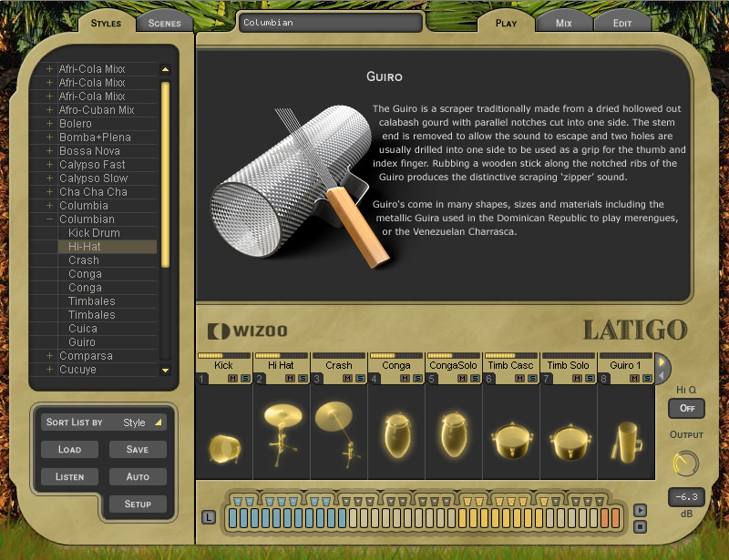Enable the Auto button
Screen dimensions: 729x560
(x=138, y=477)
